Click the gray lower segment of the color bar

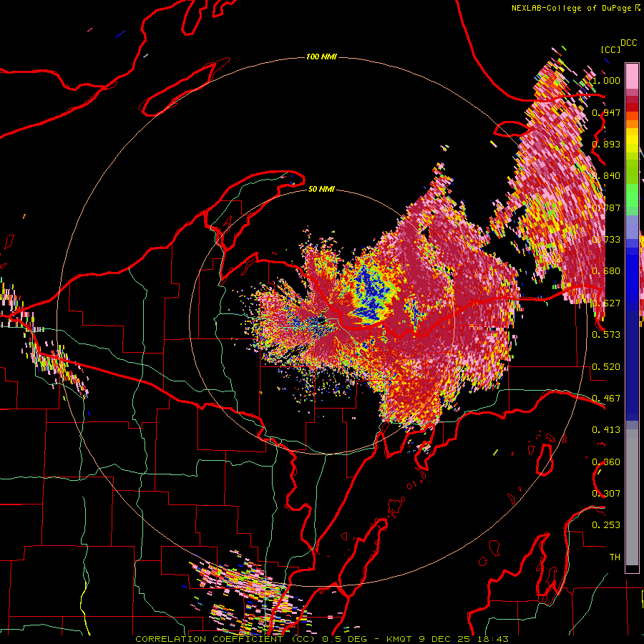pyautogui.click(x=632, y=497)
